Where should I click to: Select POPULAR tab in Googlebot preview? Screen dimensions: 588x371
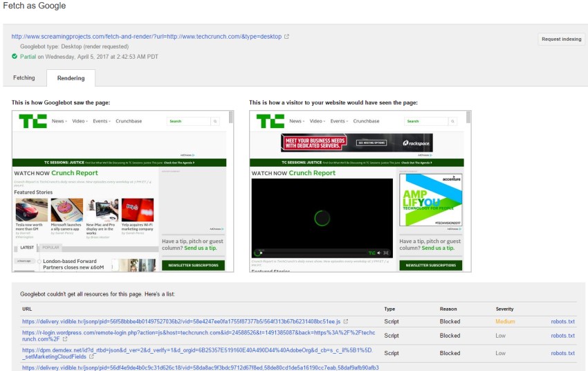[x=50, y=248]
